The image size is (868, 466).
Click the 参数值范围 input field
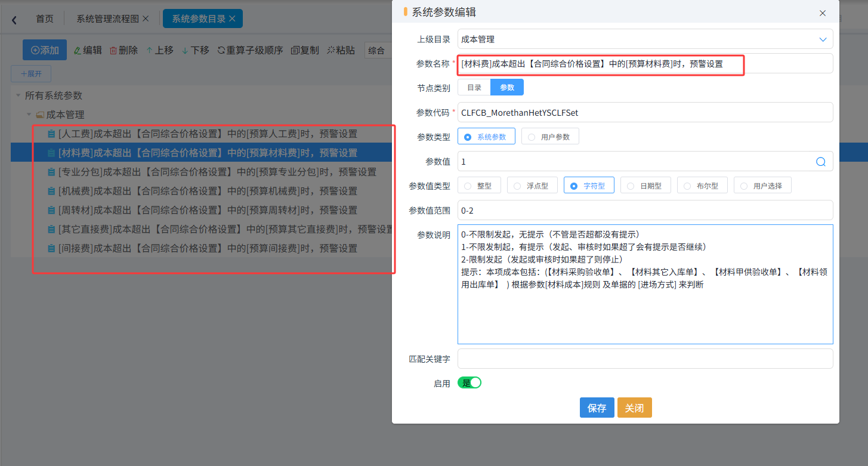[x=645, y=210]
